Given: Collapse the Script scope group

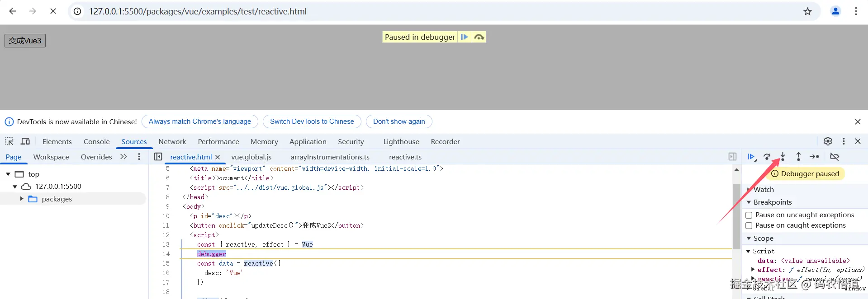Looking at the screenshot, I should coord(749,251).
